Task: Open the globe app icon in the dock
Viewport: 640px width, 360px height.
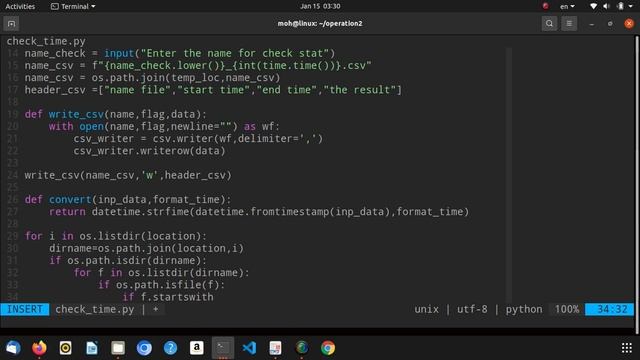Action: tap(302, 348)
